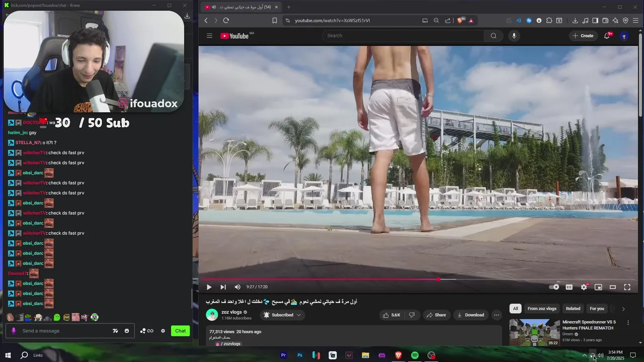Share the zoz vlogs video
The width and height of the screenshot is (644, 362).
coord(436,315)
